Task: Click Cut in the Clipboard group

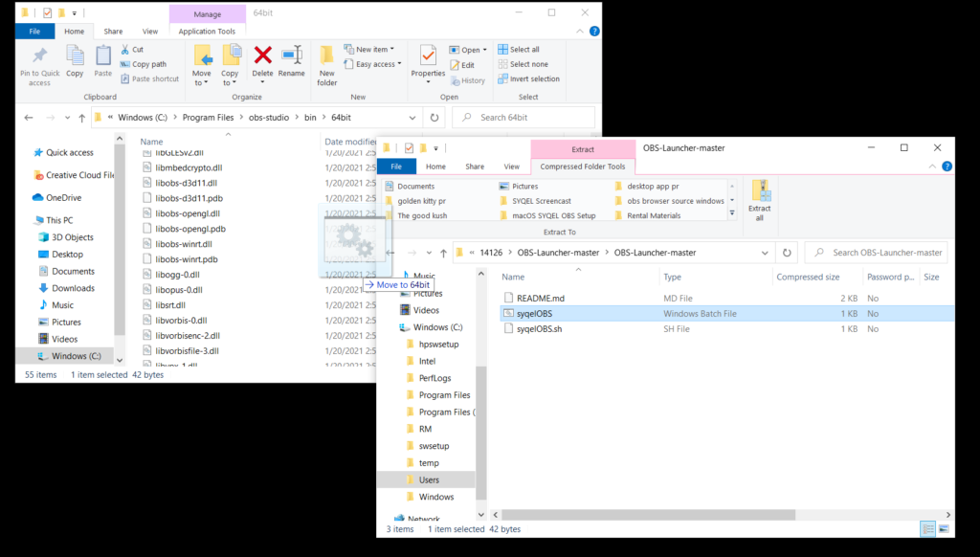Action: [132, 50]
